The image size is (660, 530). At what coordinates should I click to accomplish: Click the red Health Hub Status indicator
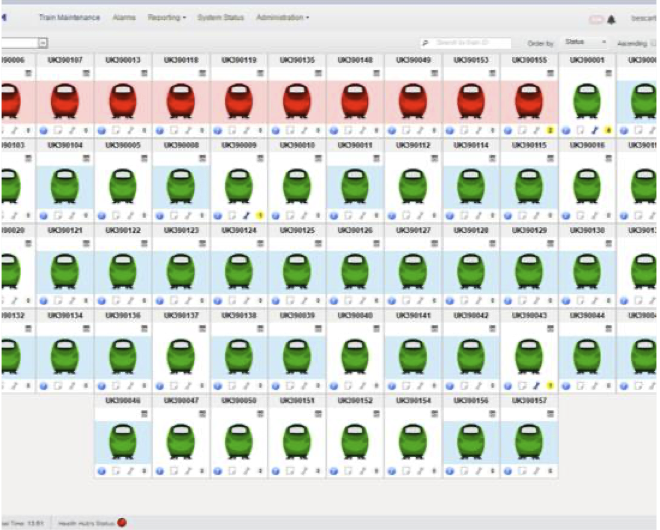point(122,522)
